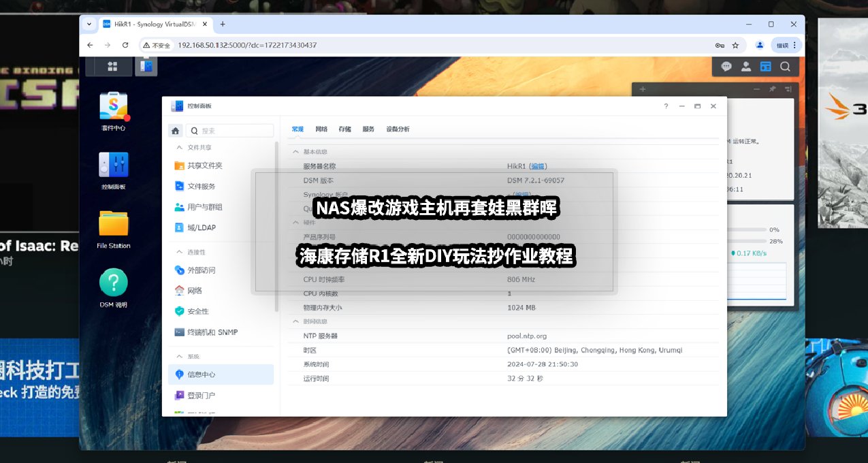Screen dimensions: 868x463
Task: View site security warning badge
Action: 157,45
